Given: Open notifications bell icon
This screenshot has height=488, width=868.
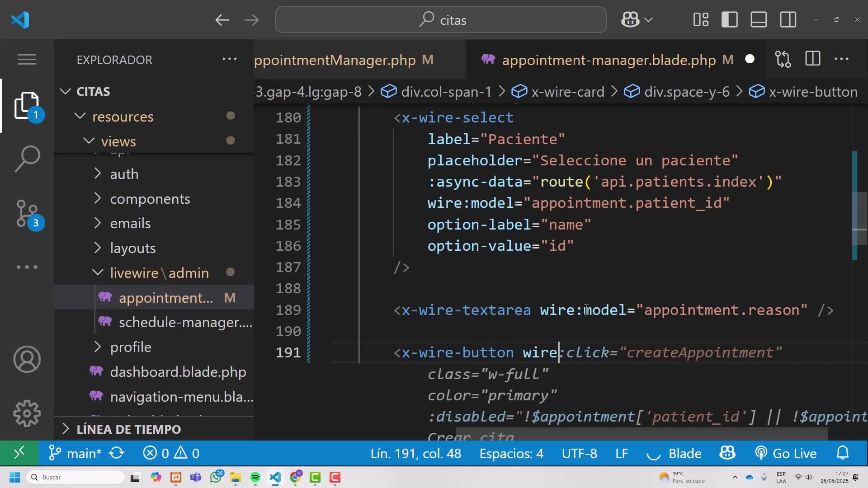Looking at the screenshot, I should 843,453.
